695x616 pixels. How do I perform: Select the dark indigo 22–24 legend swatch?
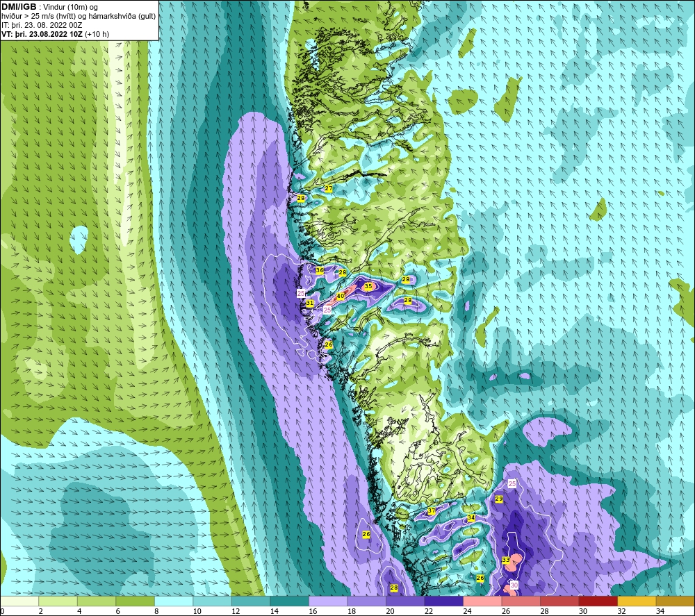pos(443,601)
